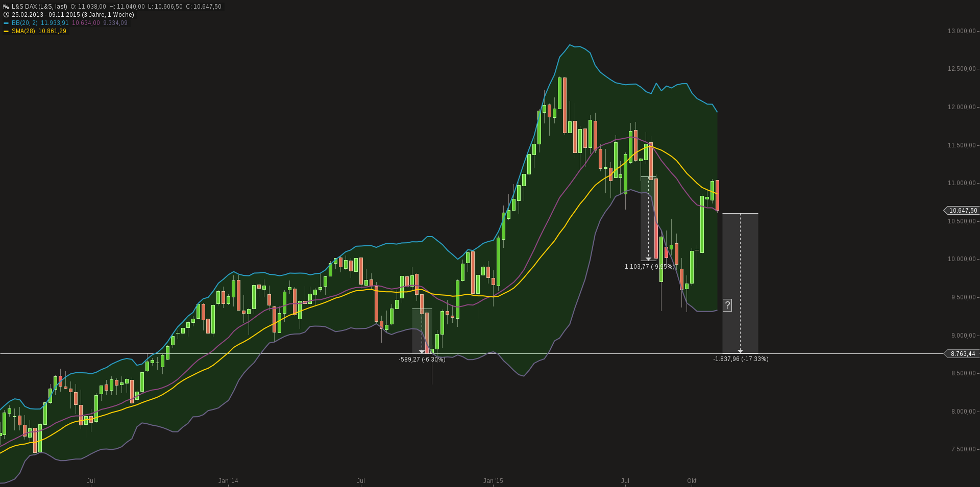The image size is (980, 487).
Task: Click the 12.500,00 price axis label
Action: 962,69
